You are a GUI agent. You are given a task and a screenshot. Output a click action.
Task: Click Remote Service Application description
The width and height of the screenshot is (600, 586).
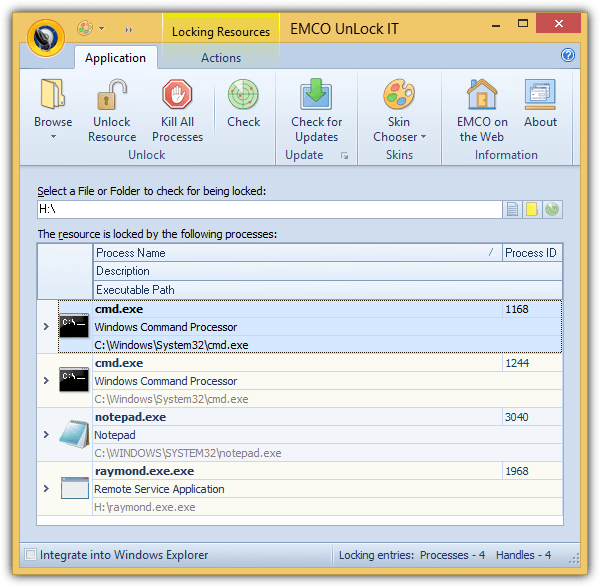(159, 489)
